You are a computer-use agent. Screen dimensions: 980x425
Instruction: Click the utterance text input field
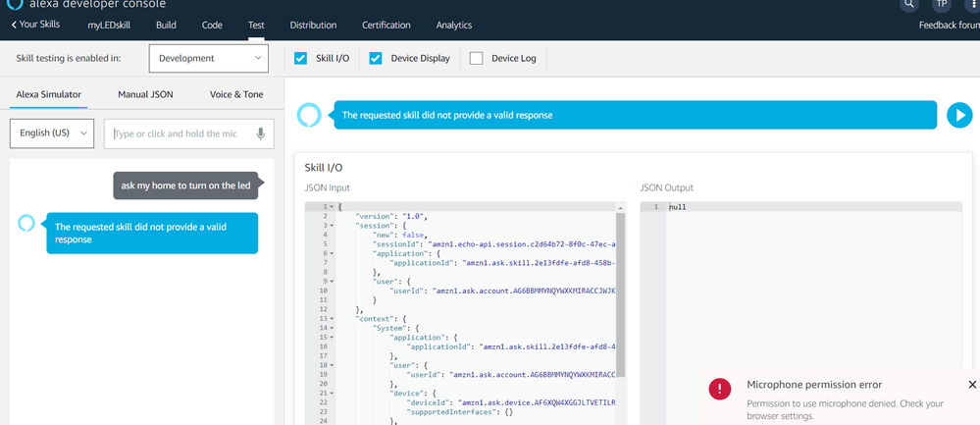tap(181, 133)
